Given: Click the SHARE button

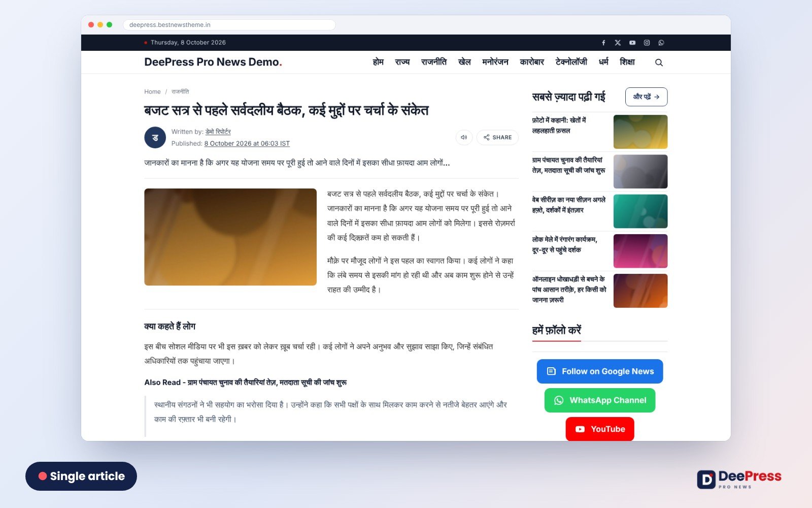Looking at the screenshot, I should [x=497, y=137].
